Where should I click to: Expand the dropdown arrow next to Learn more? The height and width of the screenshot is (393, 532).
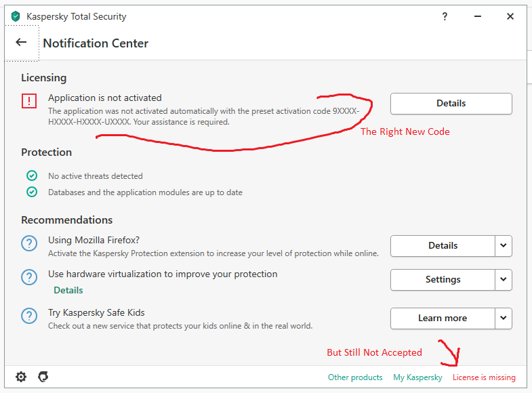[x=503, y=318]
